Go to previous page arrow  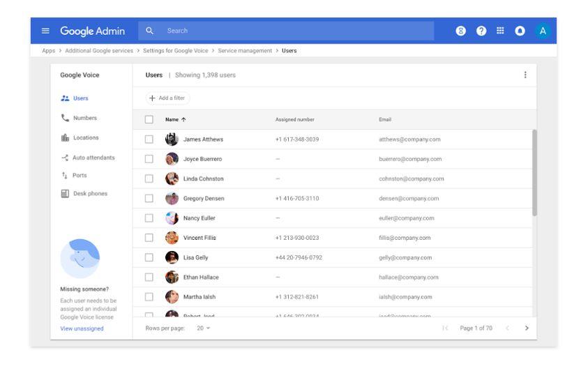point(507,328)
